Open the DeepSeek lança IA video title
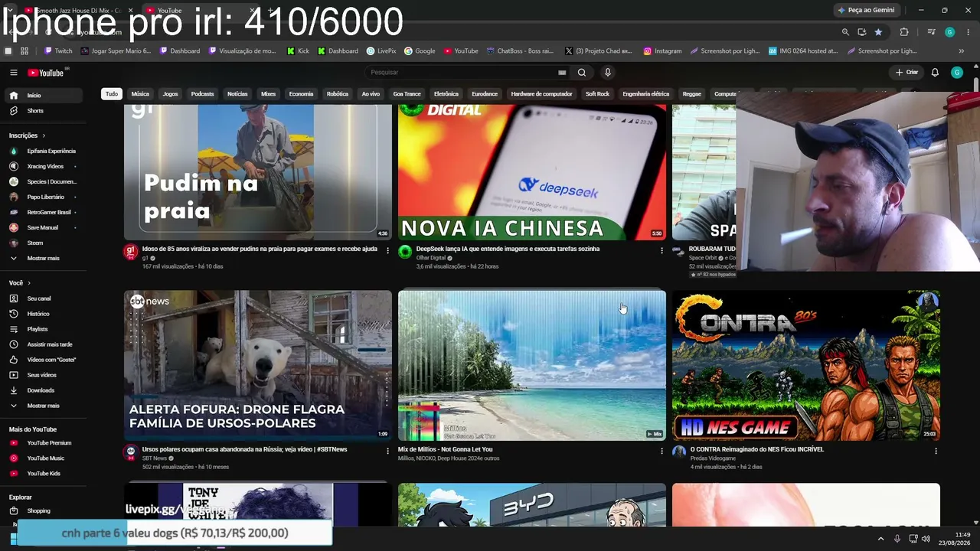The image size is (980, 551). click(x=508, y=249)
